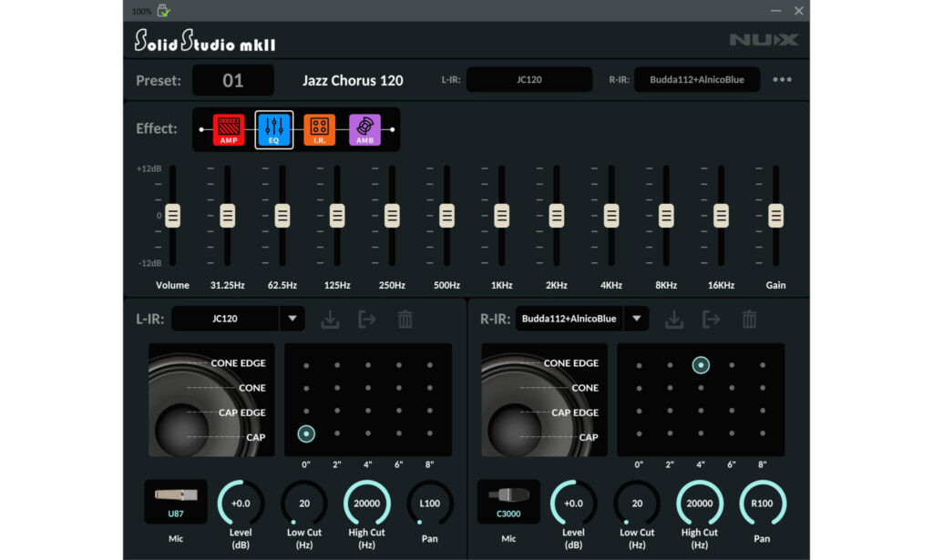
Task: Click the trash icon in the R-IR section
Action: [x=747, y=319]
